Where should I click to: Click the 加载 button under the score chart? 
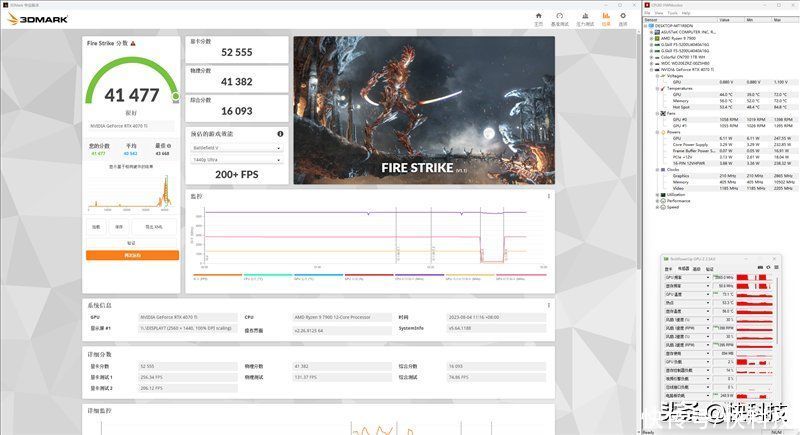pos(96,227)
